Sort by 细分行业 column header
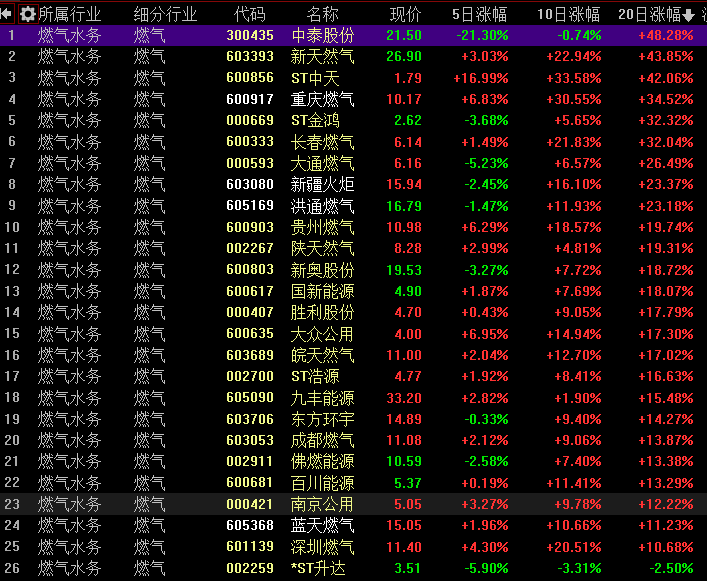 [x=165, y=14]
